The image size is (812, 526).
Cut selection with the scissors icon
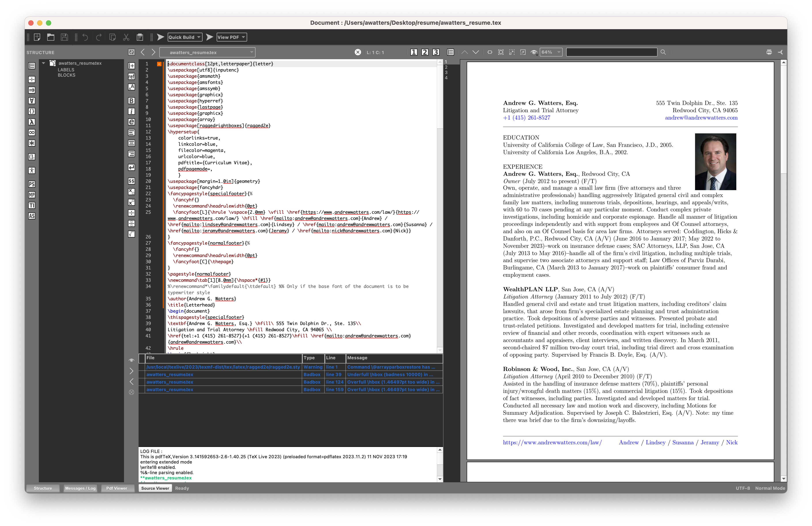(x=126, y=37)
